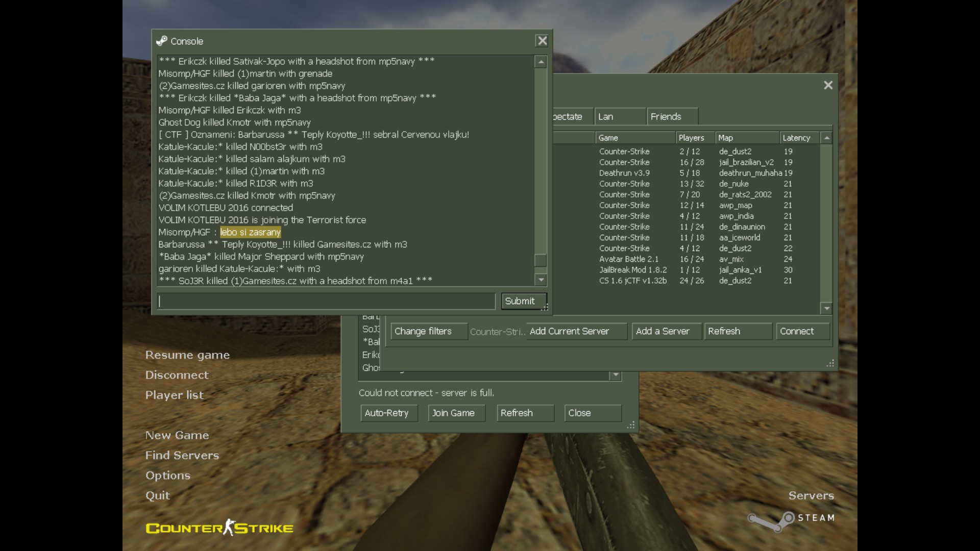Click 'Could not connect - server is full' message

(x=426, y=393)
